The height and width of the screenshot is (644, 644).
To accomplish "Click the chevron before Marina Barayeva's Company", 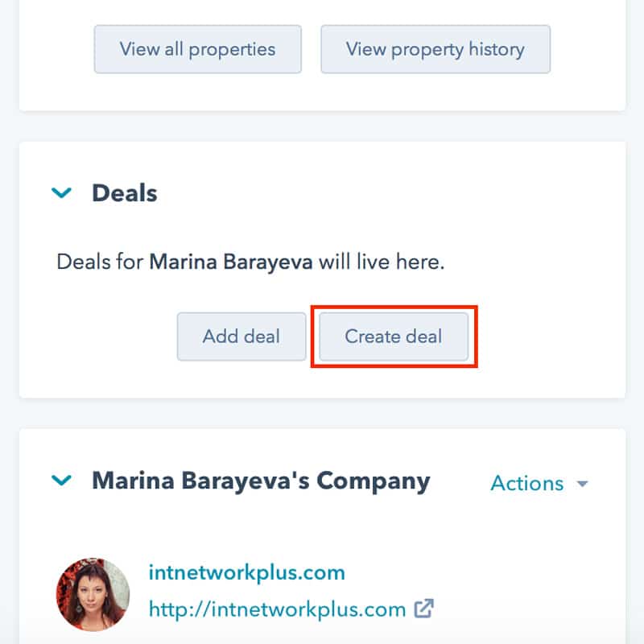I will (63, 480).
